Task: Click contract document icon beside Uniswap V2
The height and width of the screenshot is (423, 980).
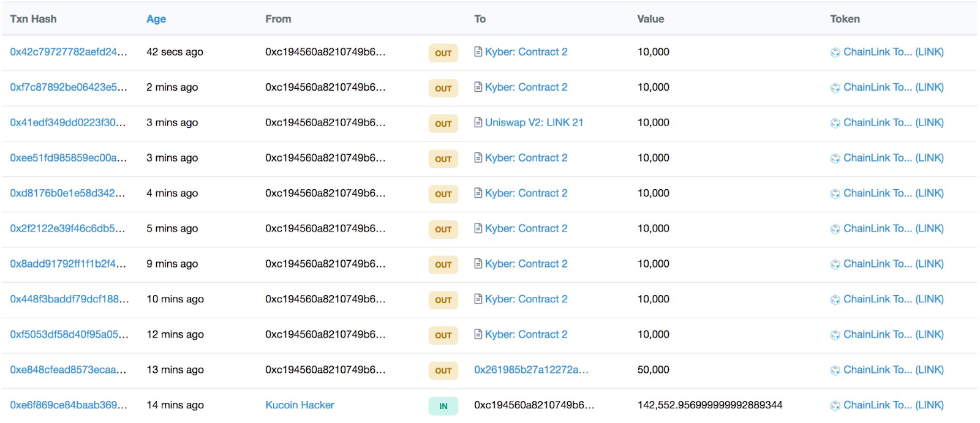Action: point(478,122)
